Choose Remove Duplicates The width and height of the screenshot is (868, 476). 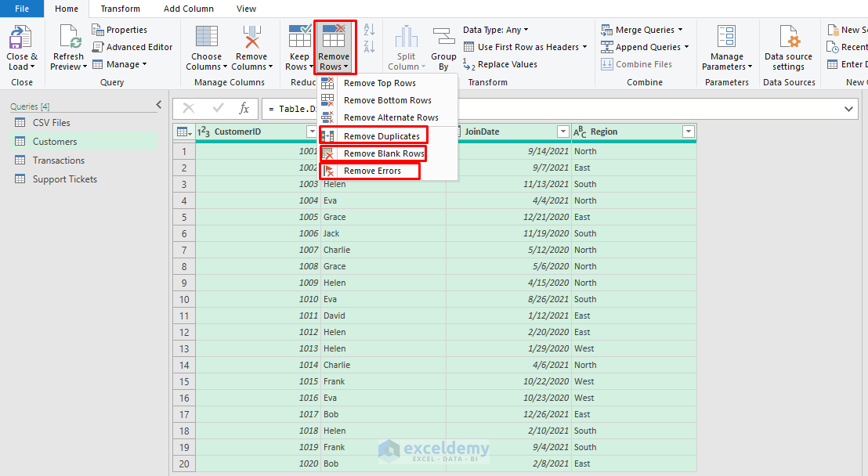(388, 136)
